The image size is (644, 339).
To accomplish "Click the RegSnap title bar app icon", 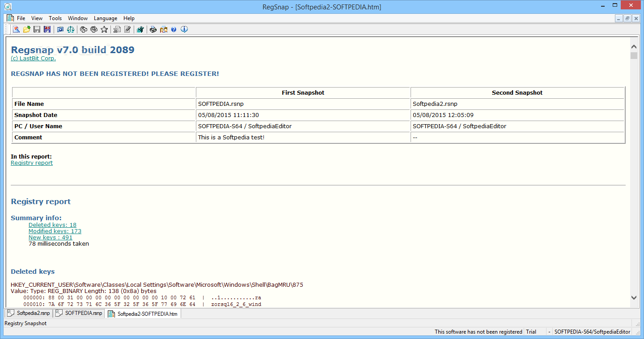I will coord(8,6).
